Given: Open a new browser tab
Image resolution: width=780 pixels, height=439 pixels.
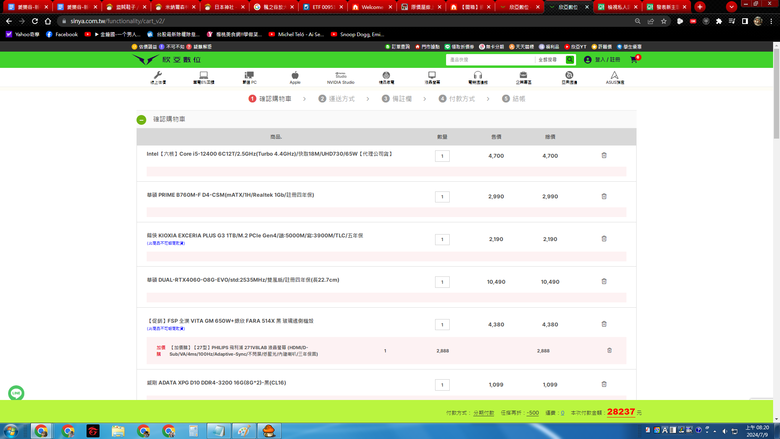Looking at the screenshot, I should pos(700,7).
